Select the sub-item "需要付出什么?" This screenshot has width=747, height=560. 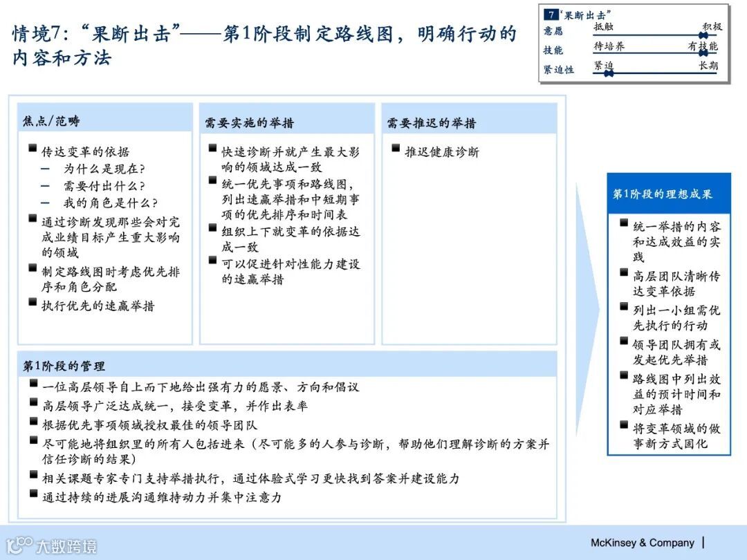click(104, 186)
